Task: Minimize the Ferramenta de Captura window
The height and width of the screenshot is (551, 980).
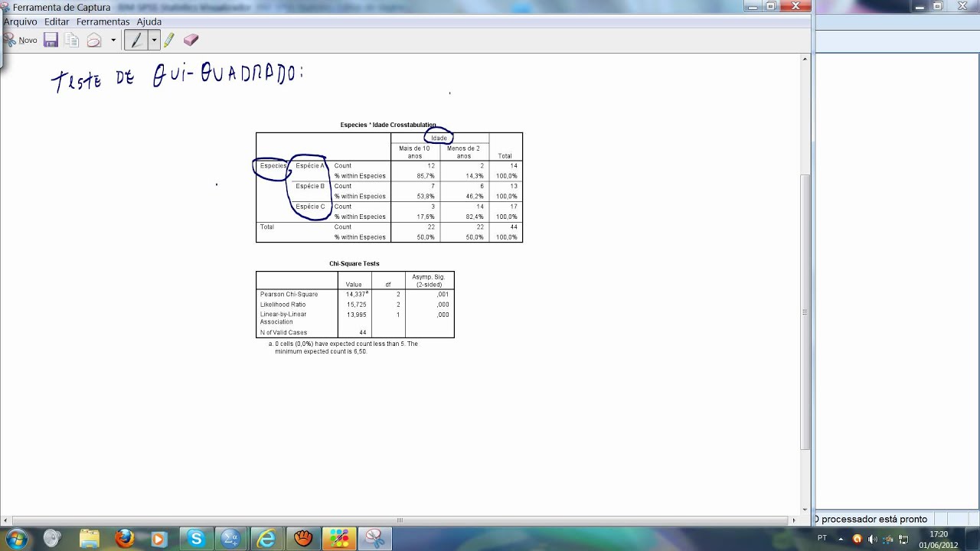Action: tap(754, 5)
